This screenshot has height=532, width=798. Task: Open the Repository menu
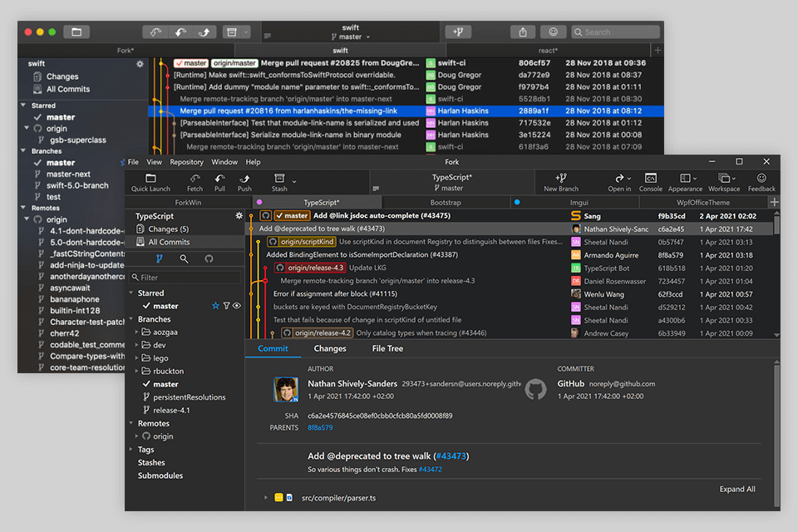tap(186, 162)
